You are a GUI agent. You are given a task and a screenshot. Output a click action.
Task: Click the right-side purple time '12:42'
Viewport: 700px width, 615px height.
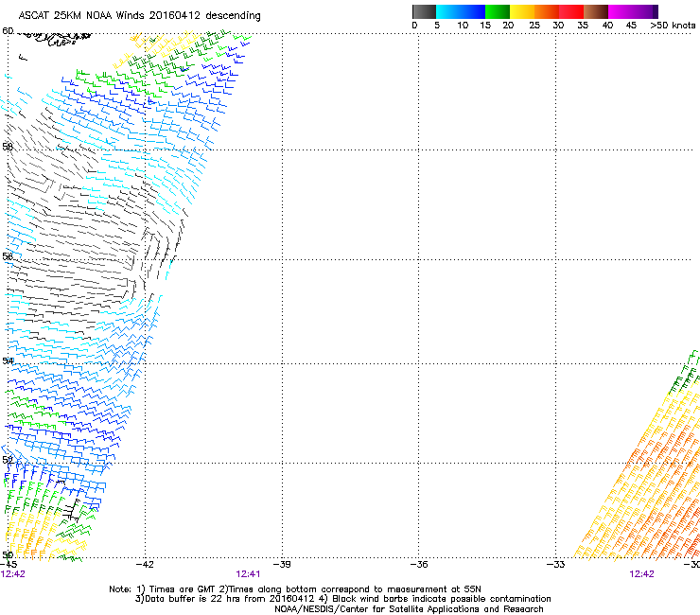(641, 574)
